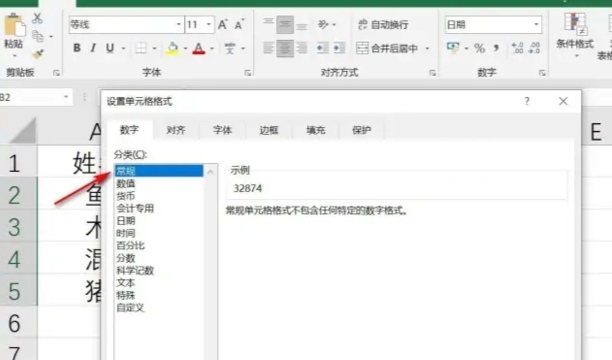Open the 数字 group dialog launcher
Viewport: 612px width, 360px height.
(x=542, y=73)
